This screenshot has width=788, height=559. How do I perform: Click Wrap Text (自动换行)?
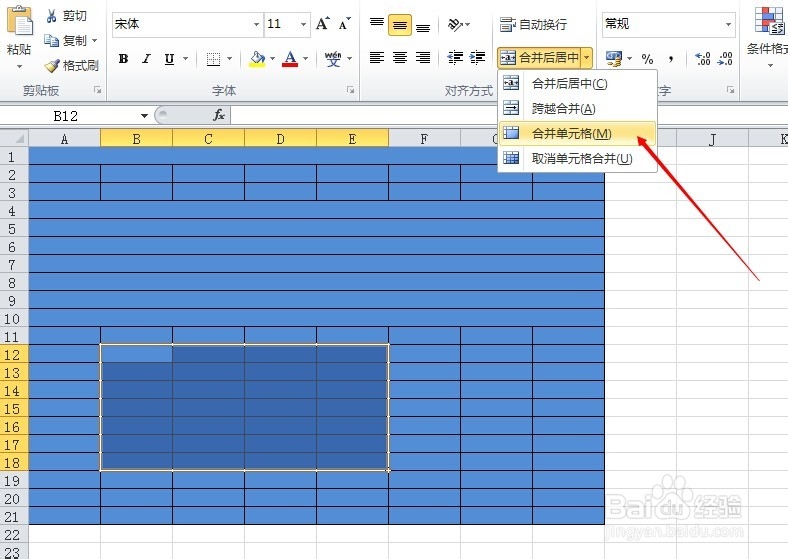point(533,24)
